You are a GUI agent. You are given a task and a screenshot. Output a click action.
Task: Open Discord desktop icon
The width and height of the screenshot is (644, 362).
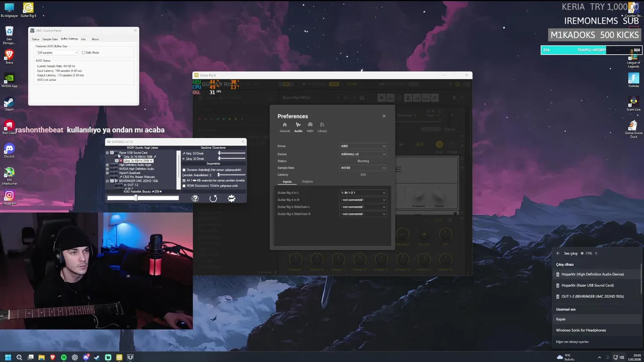9,150
